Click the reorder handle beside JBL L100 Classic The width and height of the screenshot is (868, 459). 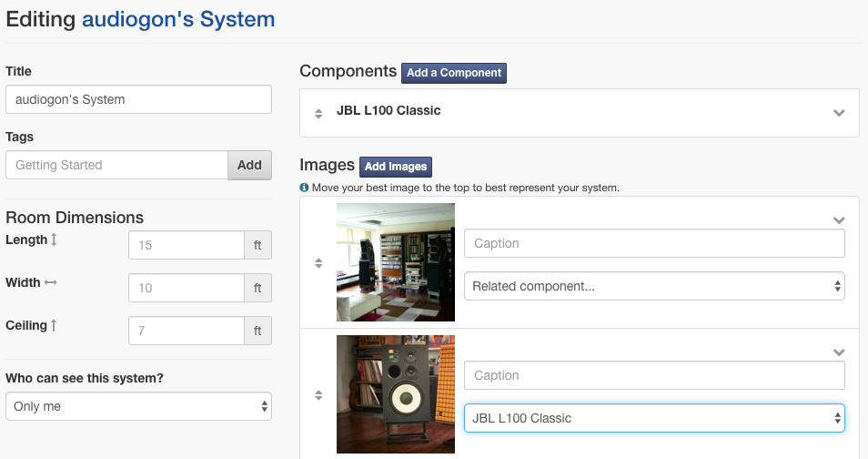click(318, 114)
